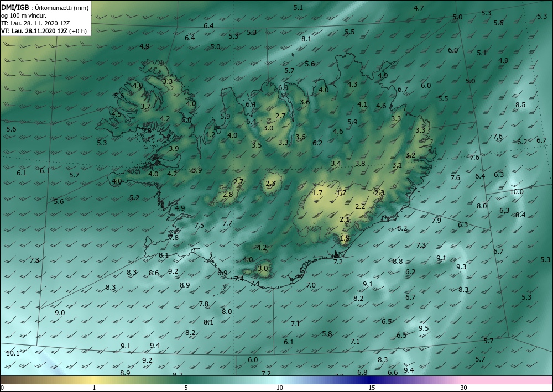Click the map value '10.1'
This screenshot has height=392, width=553.
pos(13,353)
